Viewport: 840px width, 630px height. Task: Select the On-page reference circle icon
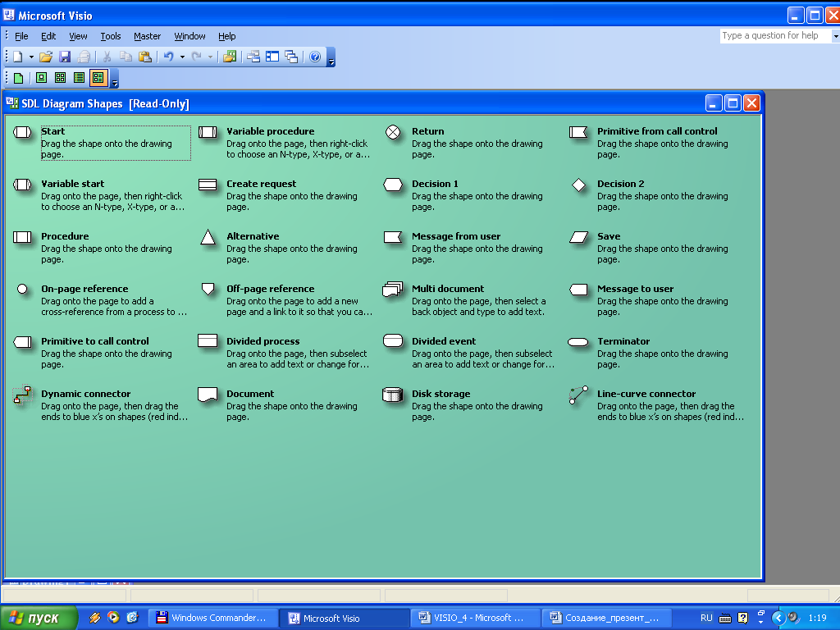click(x=22, y=290)
